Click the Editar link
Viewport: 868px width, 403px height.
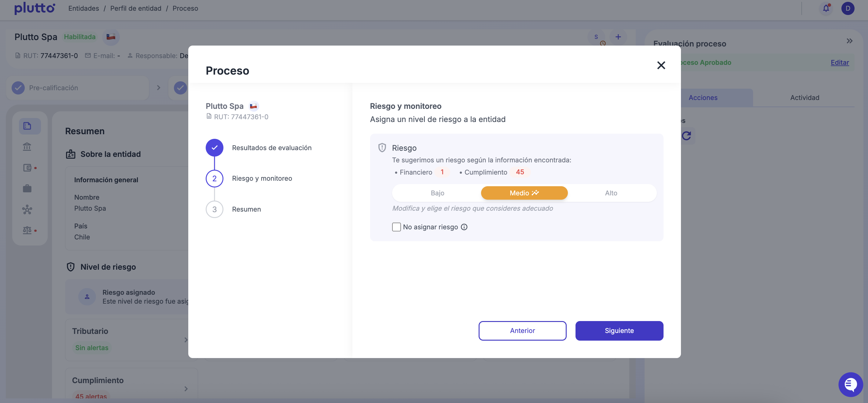pyautogui.click(x=839, y=62)
